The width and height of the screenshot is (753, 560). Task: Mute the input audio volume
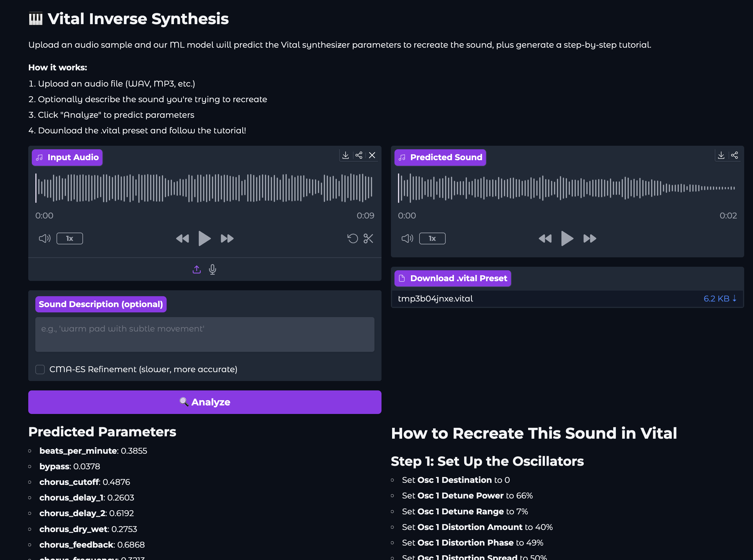click(x=44, y=239)
